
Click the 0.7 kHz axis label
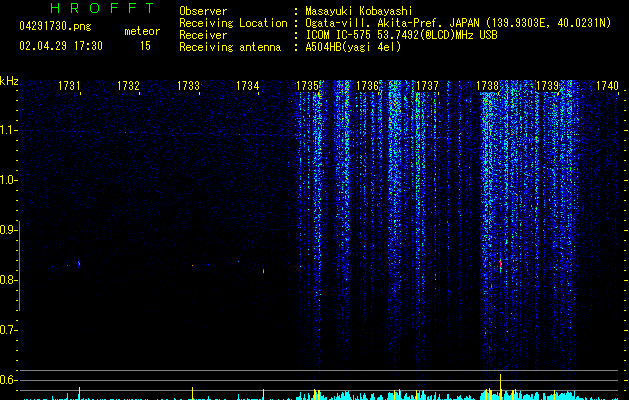pyautogui.click(x=8, y=330)
